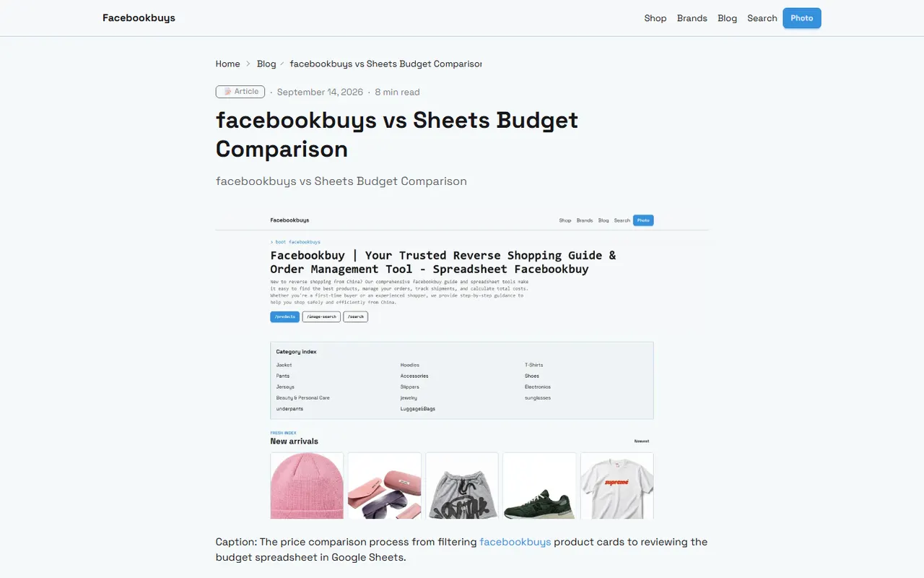Open the Search navigation link
Image resolution: width=924 pixels, height=578 pixels.
[762, 18]
